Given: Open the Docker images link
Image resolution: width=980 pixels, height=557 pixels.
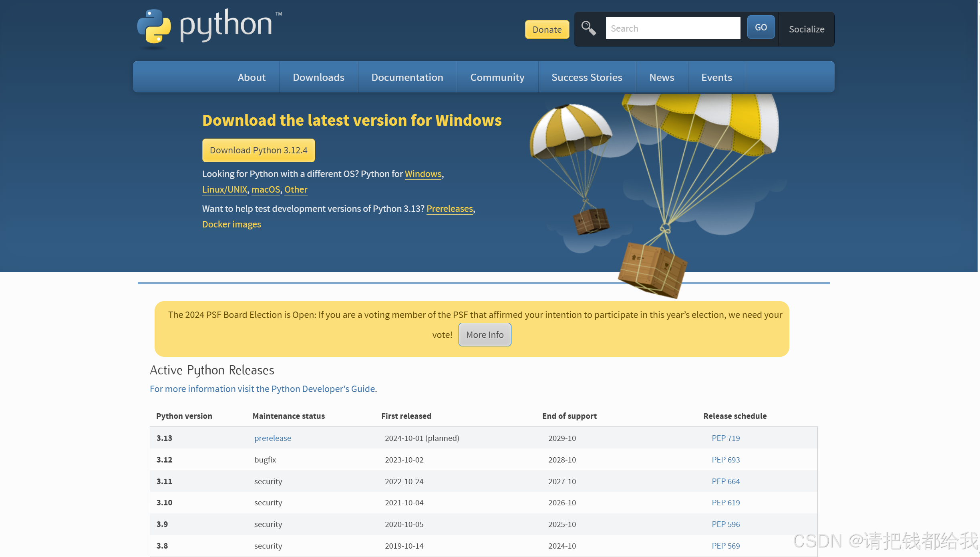Looking at the screenshot, I should (x=231, y=224).
